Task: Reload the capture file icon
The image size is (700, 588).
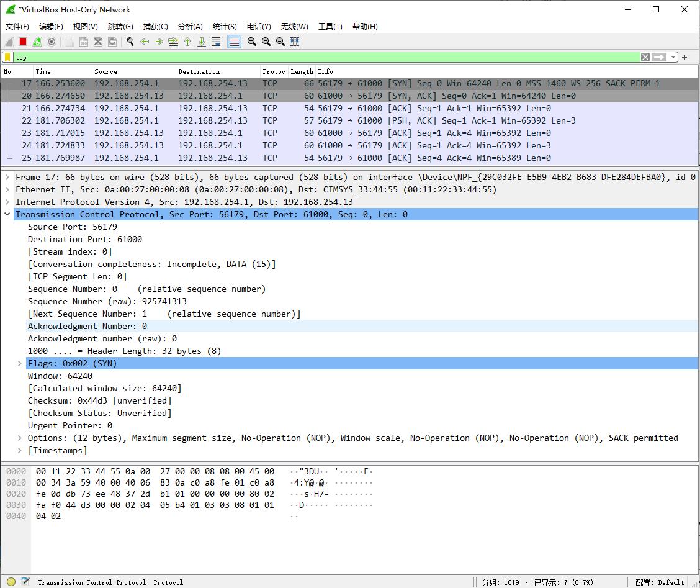Action: pyautogui.click(x=112, y=42)
